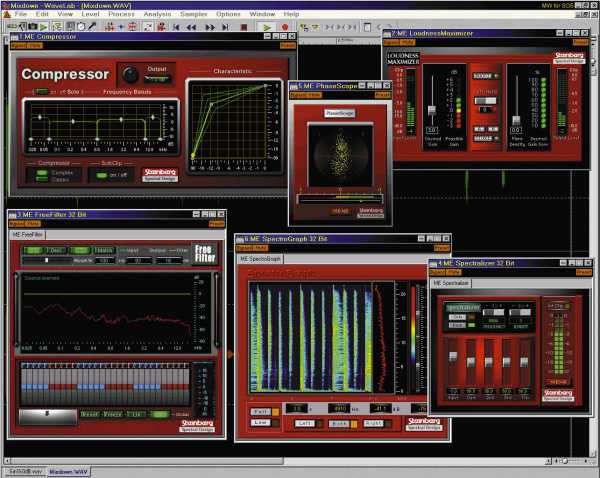600x478 pixels.
Task: Click Reset button in FreeFilter window
Action: pyautogui.click(x=89, y=414)
